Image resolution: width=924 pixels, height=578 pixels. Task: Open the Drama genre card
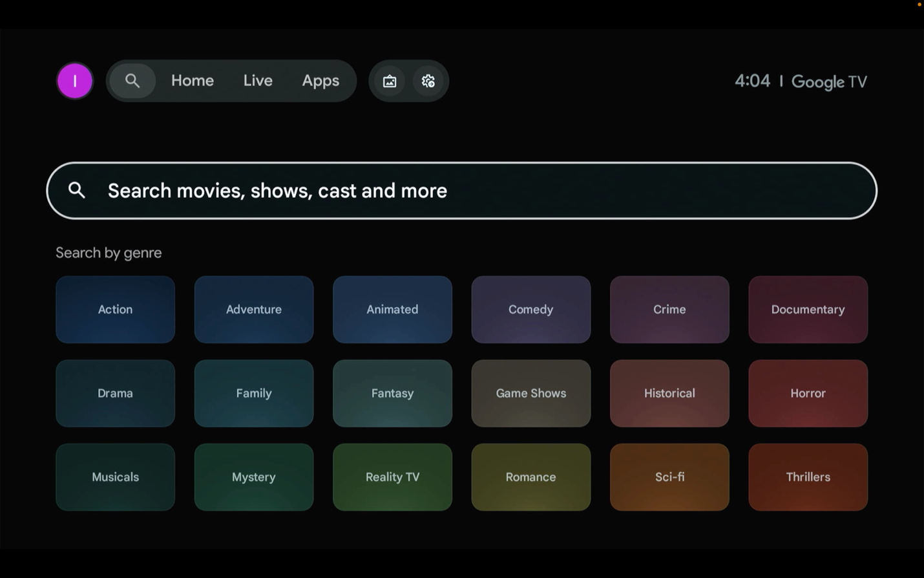115,393
